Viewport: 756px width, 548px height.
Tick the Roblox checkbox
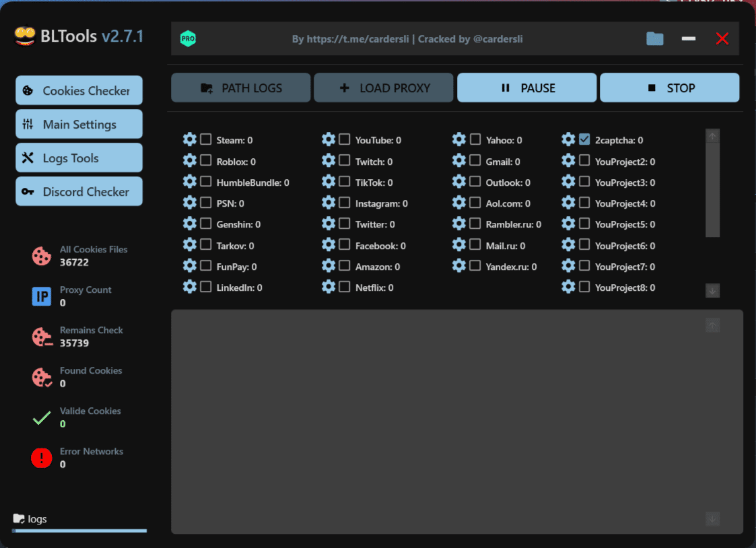206,162
